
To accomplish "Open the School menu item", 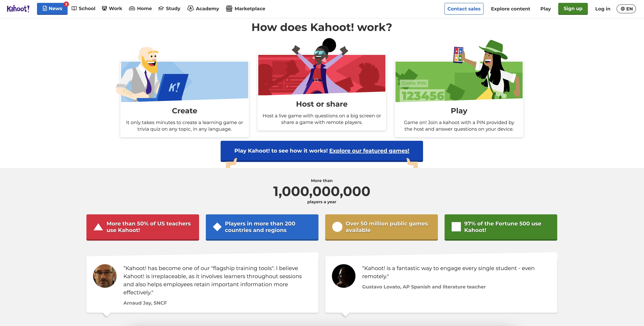I will [83, 9].
